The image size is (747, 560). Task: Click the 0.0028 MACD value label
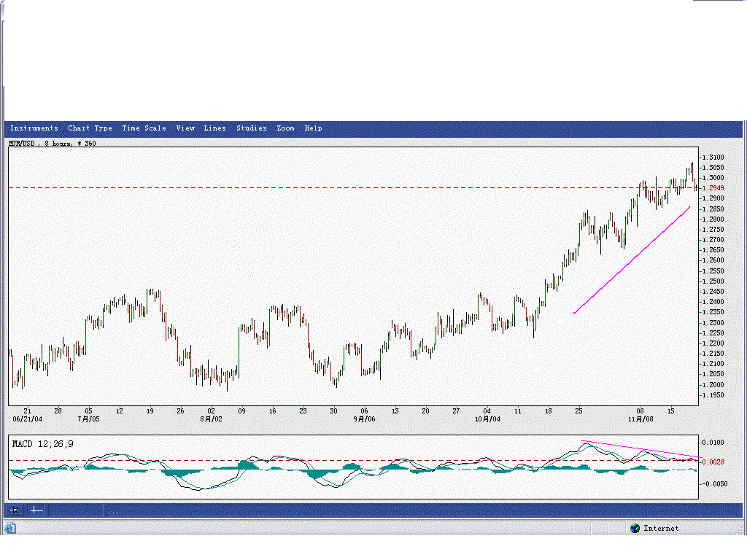point(713,462)
